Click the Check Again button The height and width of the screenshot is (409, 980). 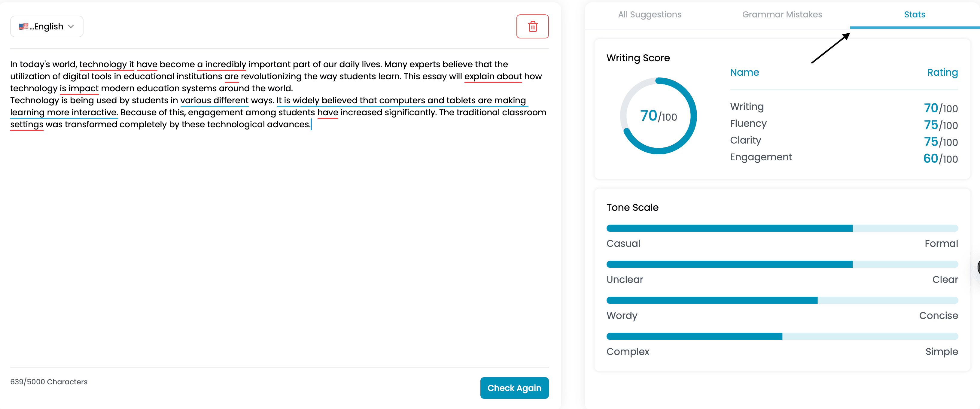point(514,388)
